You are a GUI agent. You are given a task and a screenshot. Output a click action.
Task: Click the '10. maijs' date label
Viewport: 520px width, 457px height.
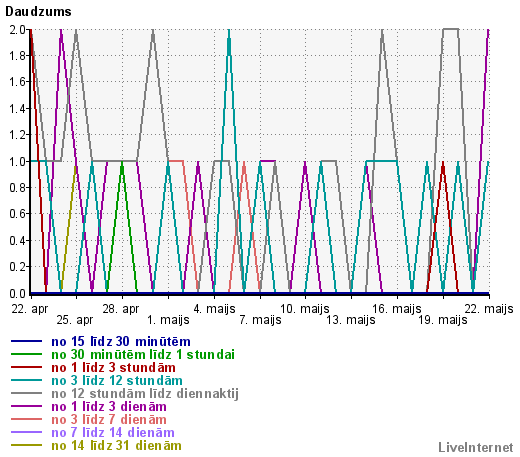pyautogui.click(x=305, y=309)
